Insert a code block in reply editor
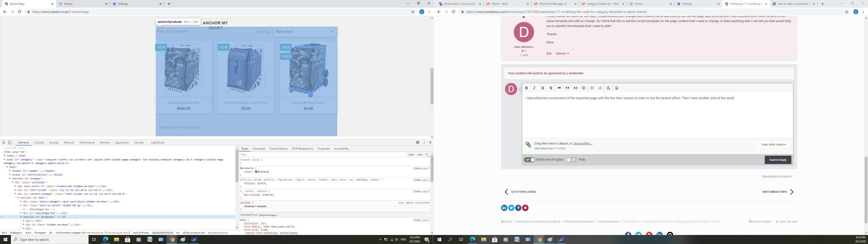868x244 pixels. pyautogui.click(x=576, y=88)
